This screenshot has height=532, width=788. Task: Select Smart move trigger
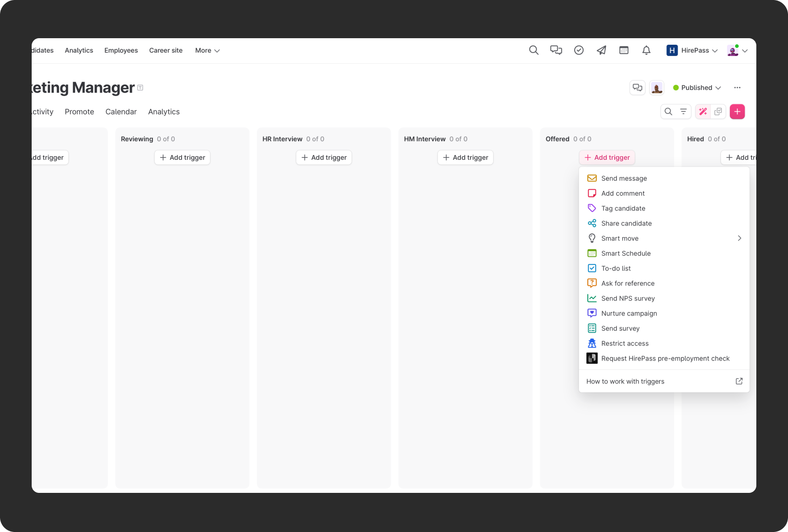point(664,239)
